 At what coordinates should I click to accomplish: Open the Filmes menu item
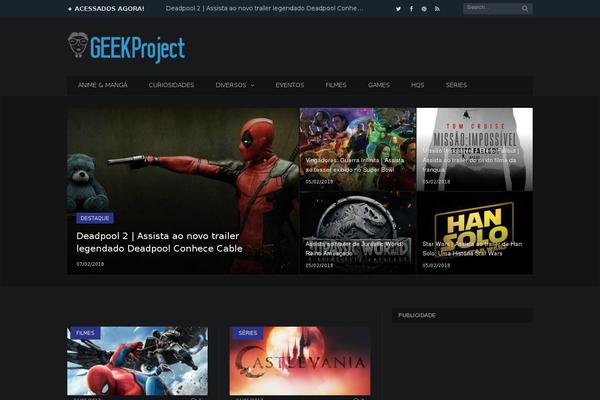click(336, 85)
